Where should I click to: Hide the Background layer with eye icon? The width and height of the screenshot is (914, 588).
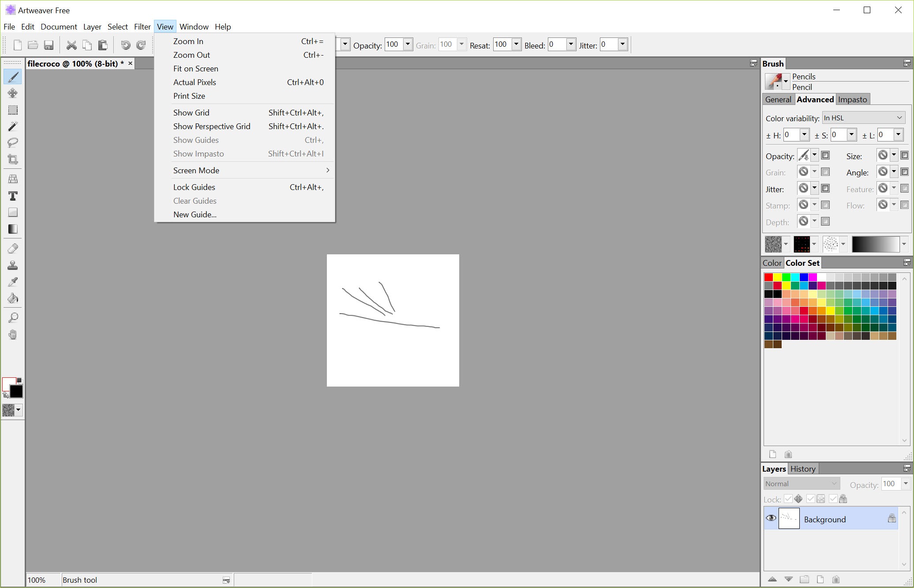click(x=771, y=518)
